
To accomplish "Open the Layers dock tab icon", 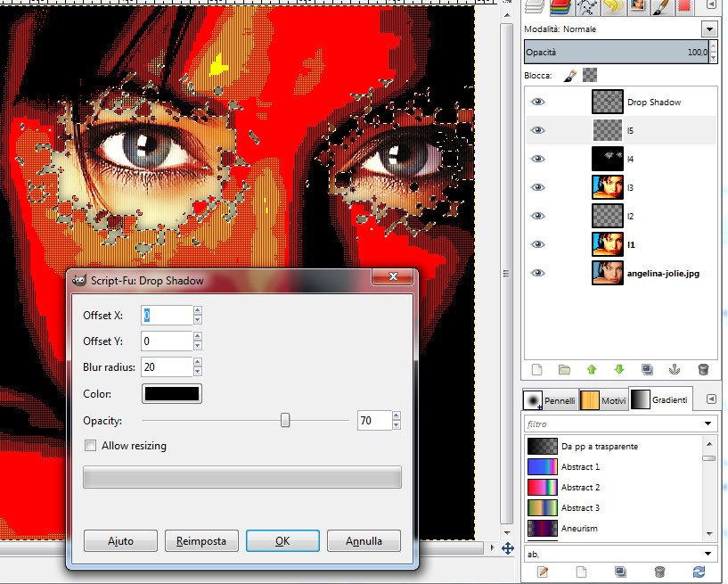I will pos(535,6).
